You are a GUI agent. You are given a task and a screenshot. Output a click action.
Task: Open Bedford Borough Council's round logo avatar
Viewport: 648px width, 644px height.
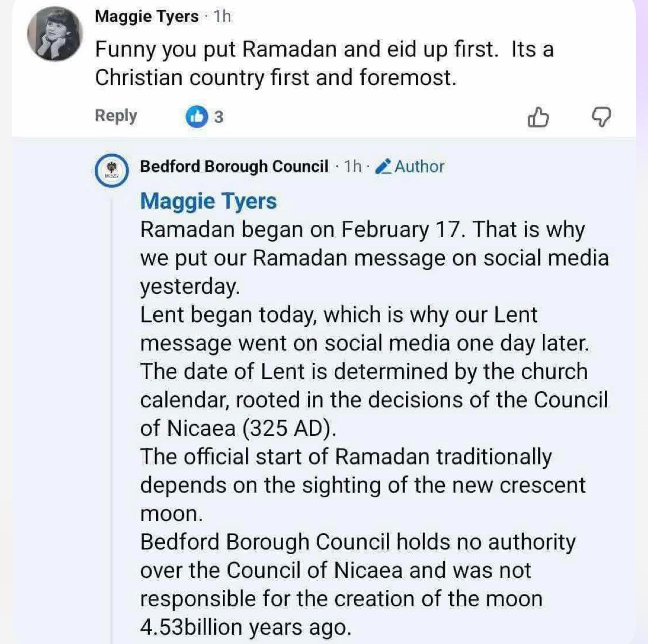tap(112, 170)
